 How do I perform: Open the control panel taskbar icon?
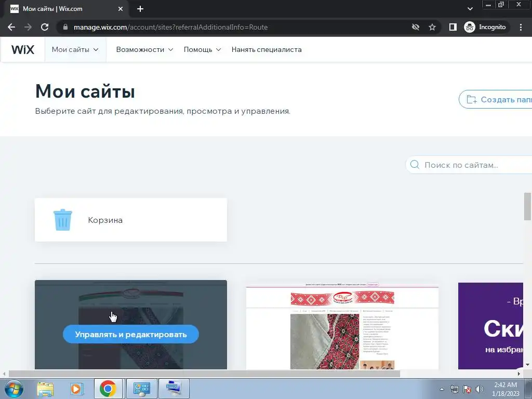click(141, 389)
